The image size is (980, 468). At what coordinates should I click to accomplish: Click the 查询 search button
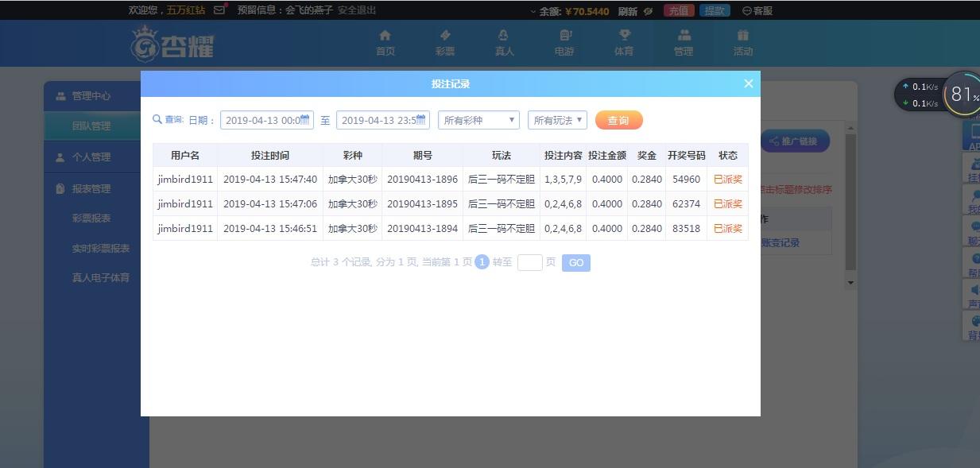click(x=618, y=119)
